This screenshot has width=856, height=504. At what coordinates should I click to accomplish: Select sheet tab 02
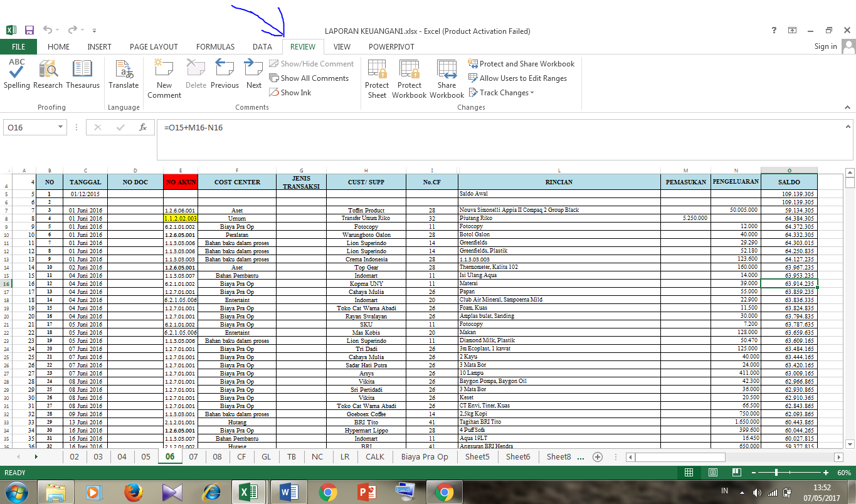click(x=74, y=457)
